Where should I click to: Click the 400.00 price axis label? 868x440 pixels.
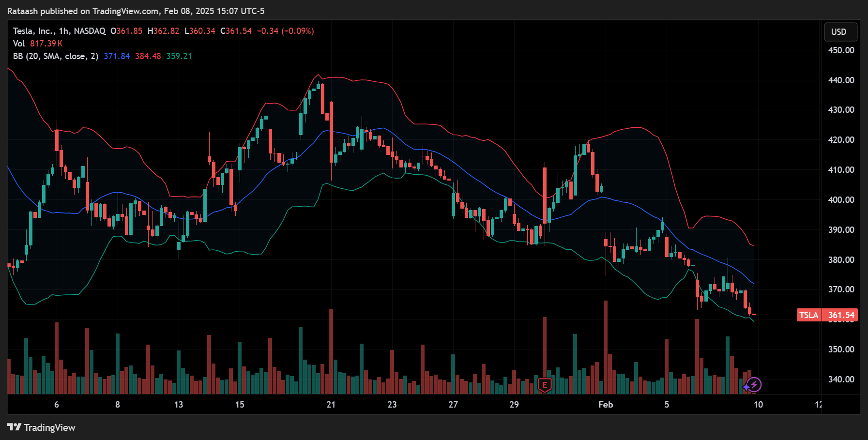[841, 200]
